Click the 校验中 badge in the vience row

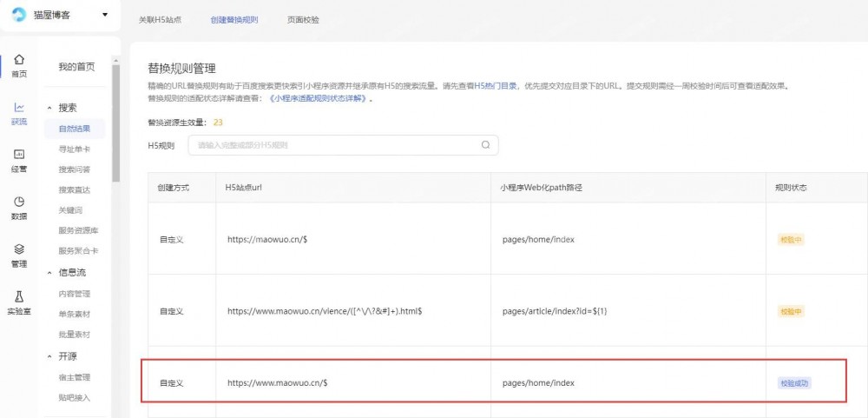coord(791,311)
